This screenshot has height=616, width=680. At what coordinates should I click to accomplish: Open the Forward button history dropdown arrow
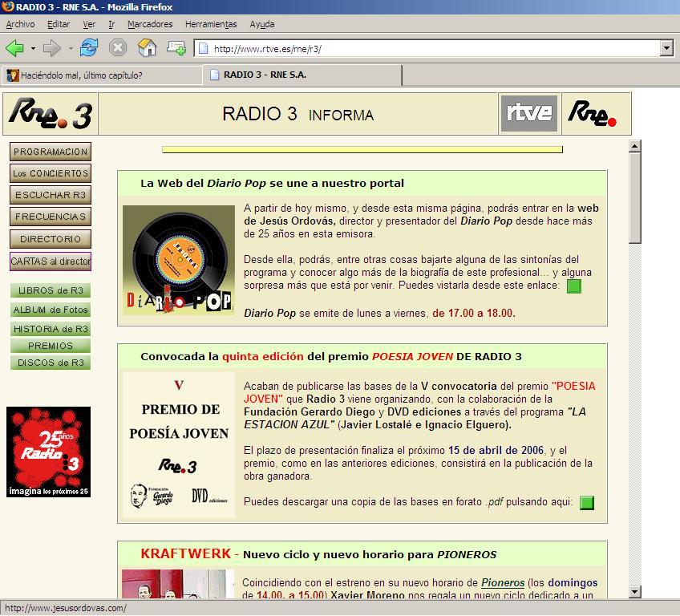pos(71,48)
